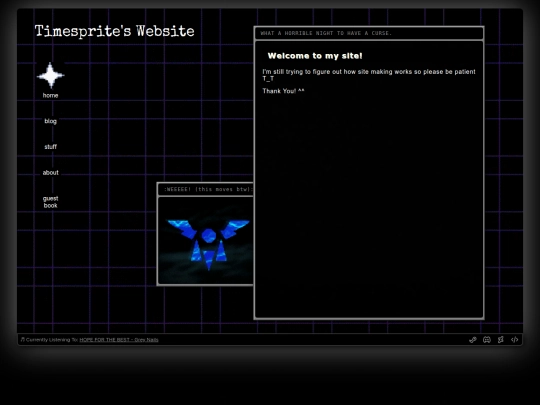The image size is (540, 405).
Task: Open the Discord icon in footer
Action: (487, 340)
